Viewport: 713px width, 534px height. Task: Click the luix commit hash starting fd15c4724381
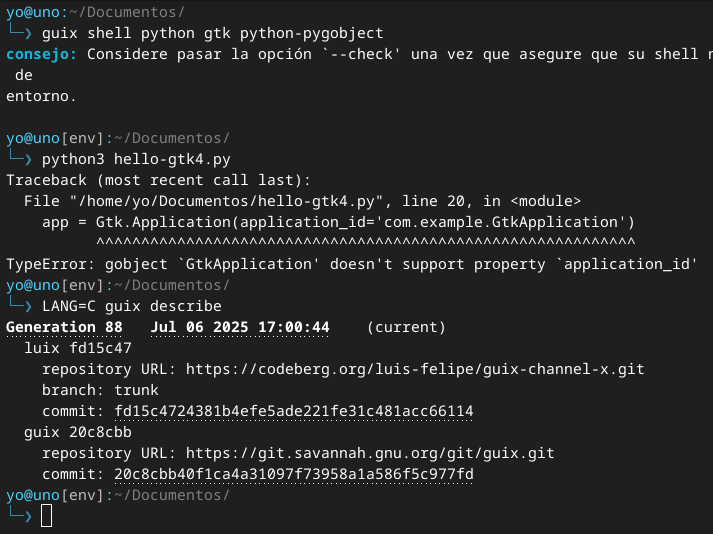[294, 411]
